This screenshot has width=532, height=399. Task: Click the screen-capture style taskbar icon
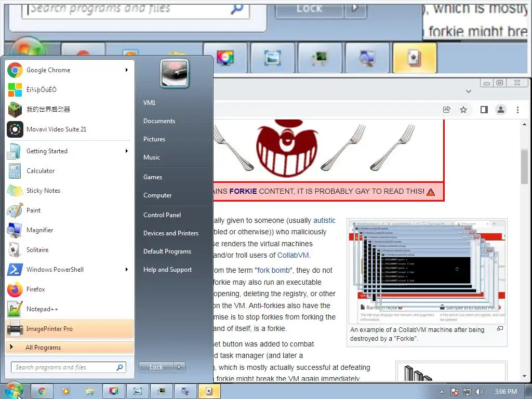[x=137, y=391]
